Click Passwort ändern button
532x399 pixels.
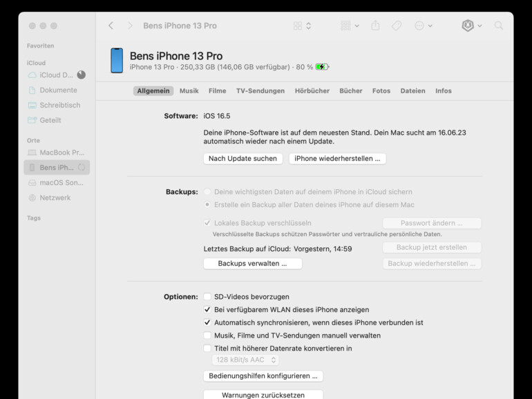point(432,223)
